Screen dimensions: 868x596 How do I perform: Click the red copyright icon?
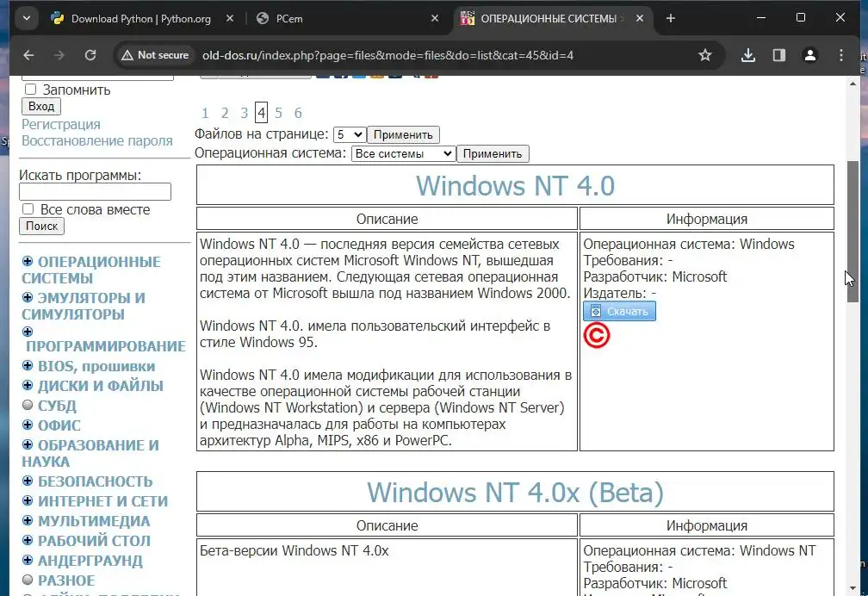click(x=597, y=336)
